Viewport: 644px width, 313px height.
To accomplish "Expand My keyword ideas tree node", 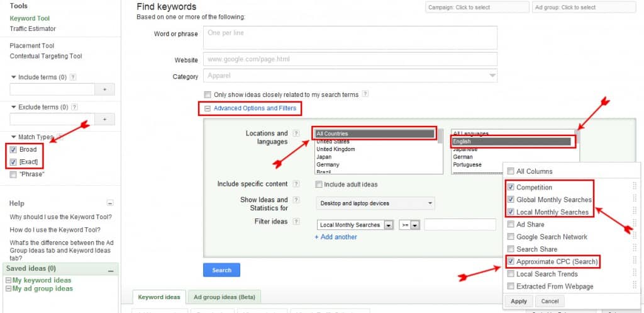I will [x=9, y=280].
